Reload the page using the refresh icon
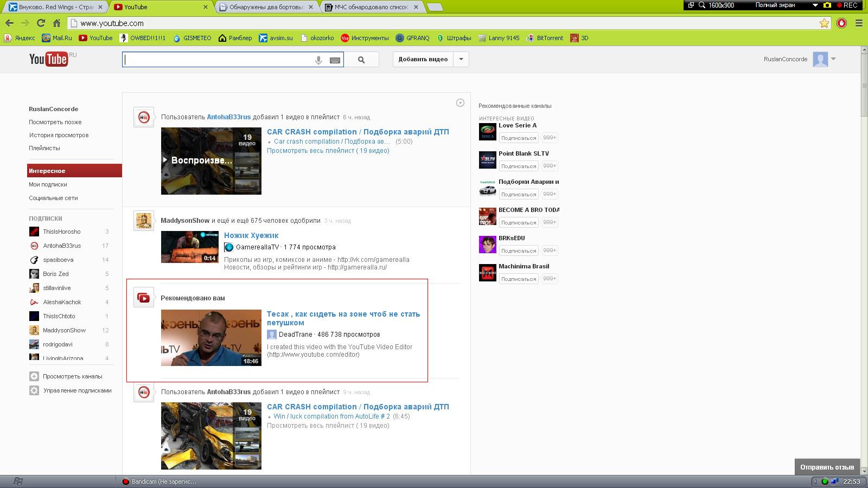 [x=41, y=23]
